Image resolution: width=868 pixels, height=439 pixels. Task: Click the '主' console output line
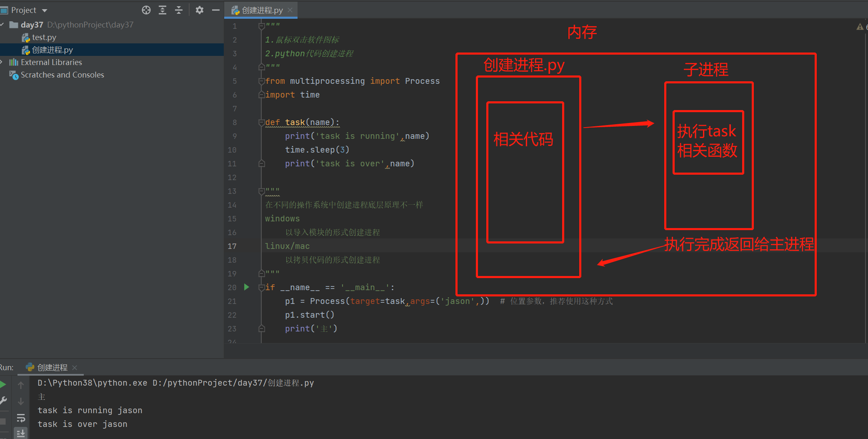[41, 396]
